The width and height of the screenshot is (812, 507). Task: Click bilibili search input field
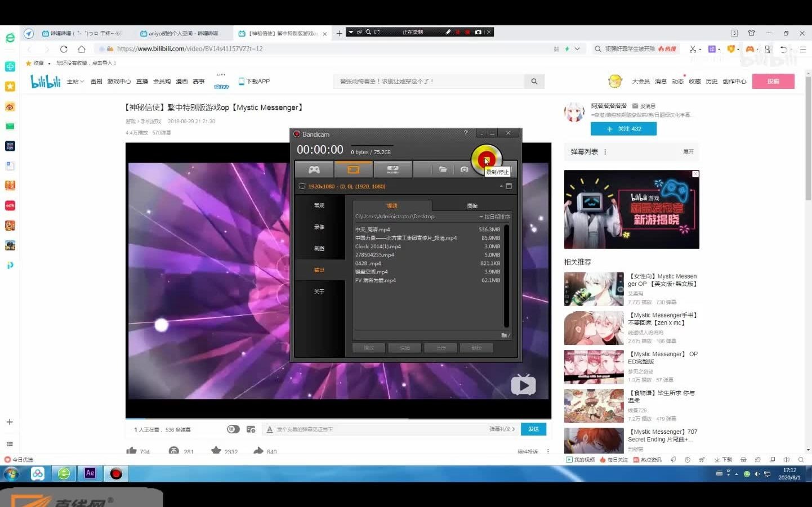pos(429,82)
